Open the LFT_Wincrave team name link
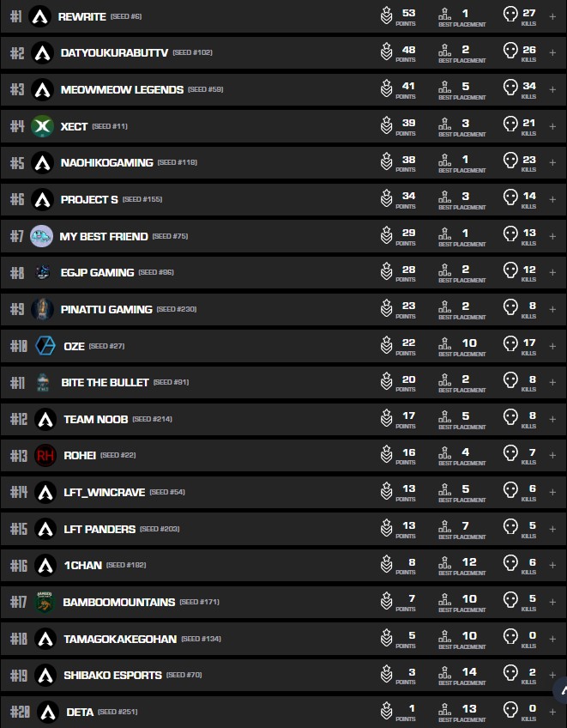The image size is (567, 728). coord(104,492)
